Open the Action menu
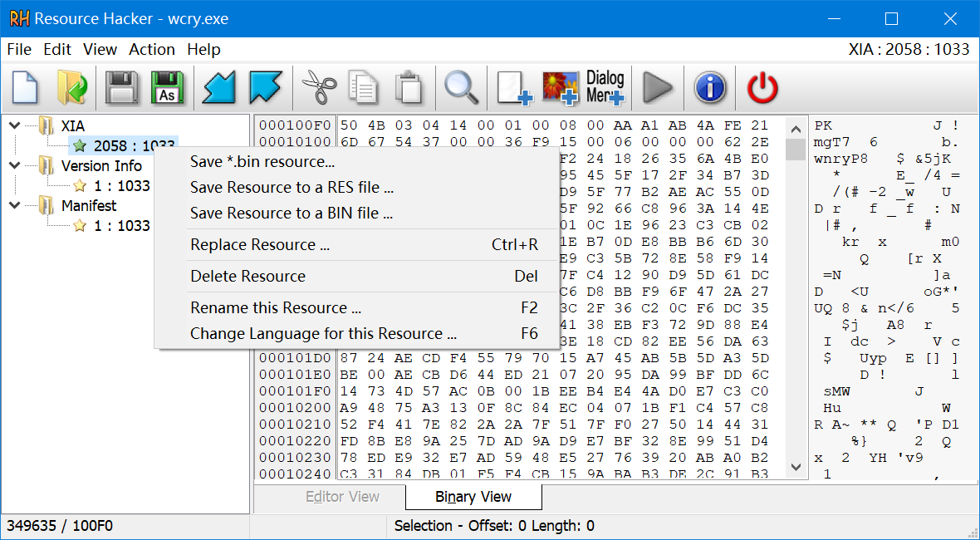The width and height of the screenshot is (980, 540). pos(152,49)
